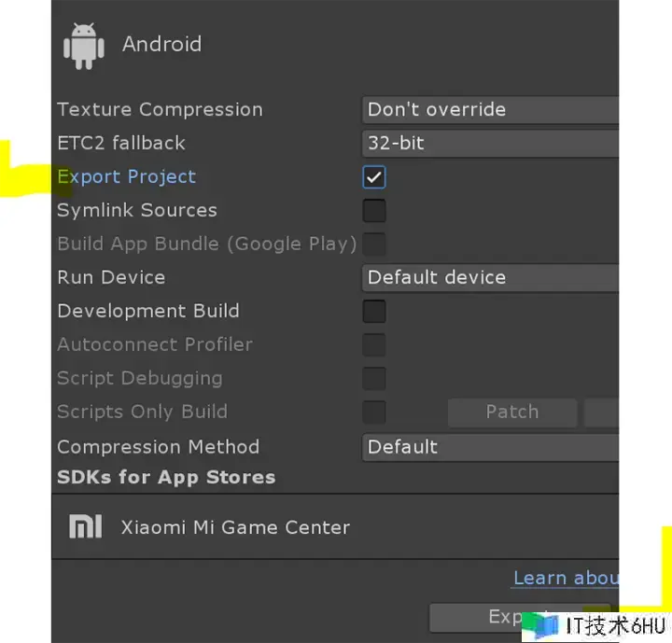Toggle the Scripts Only Build checkbox

click(x=373, y=412)
